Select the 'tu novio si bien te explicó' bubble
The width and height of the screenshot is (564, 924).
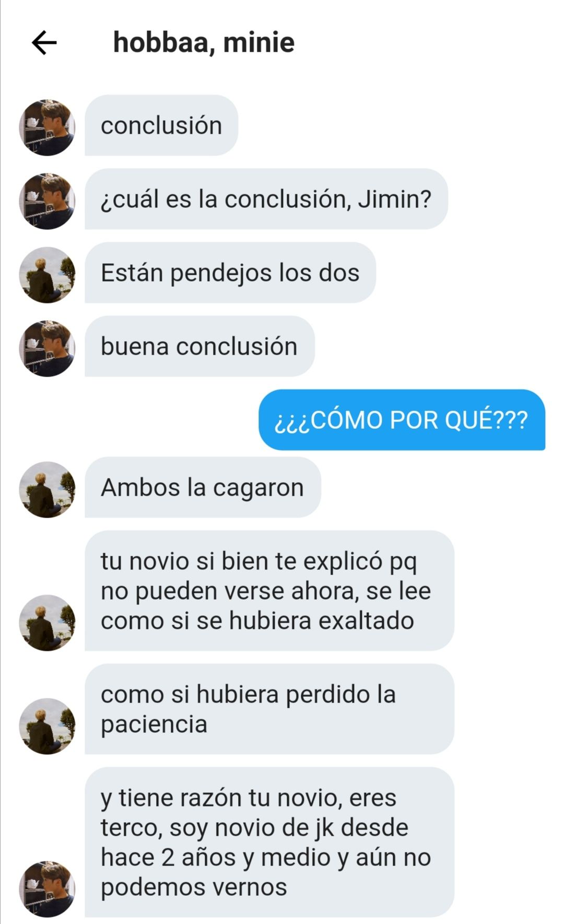(269, 591)
